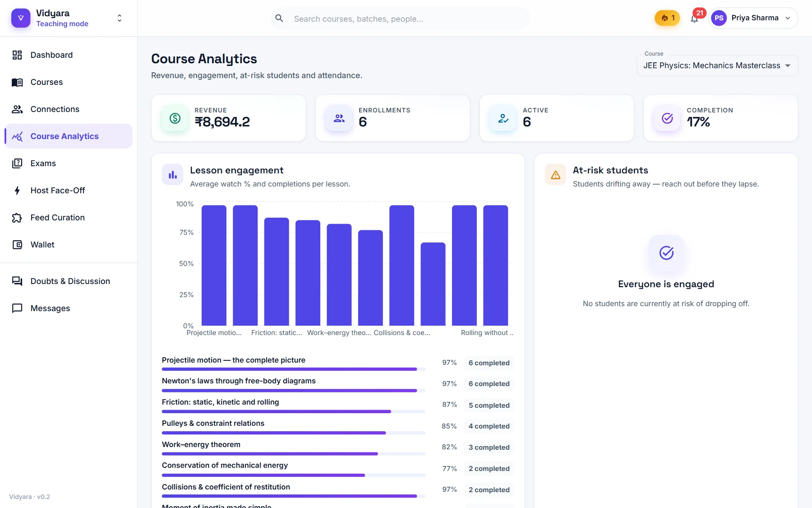
Task: Click the 2 completed badge for Collisions
Action: (x=489, y=490)
